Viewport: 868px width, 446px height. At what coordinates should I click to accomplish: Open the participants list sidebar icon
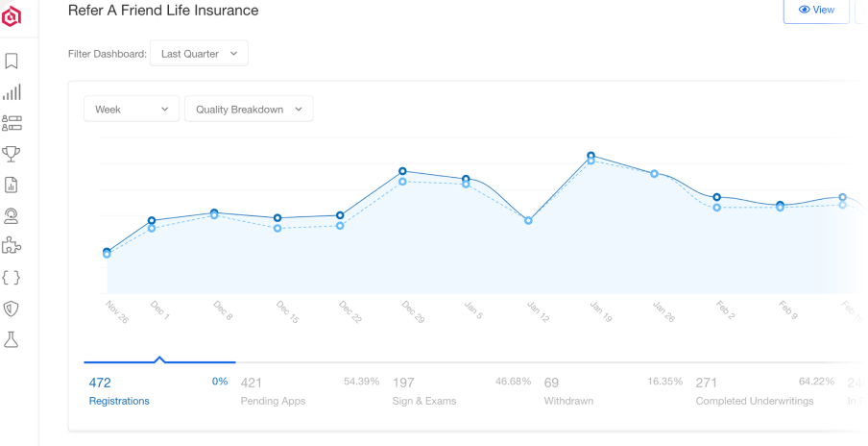pos(12,123)
